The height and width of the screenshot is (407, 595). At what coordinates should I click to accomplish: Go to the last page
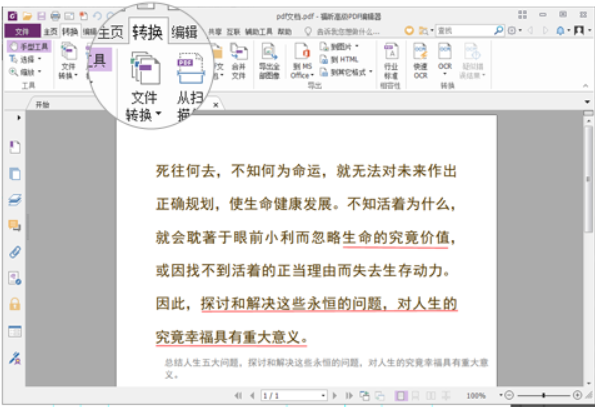pos(349,396)
